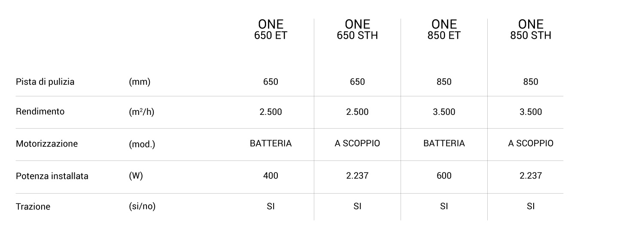Select the ONE 850 STH column header
644x225 pixels.
point(531,30)
